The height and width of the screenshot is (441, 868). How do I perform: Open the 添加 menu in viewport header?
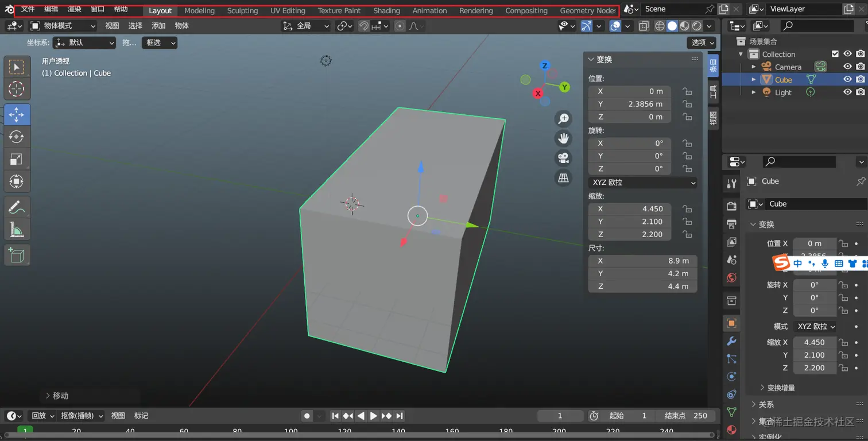pos(158,26)
